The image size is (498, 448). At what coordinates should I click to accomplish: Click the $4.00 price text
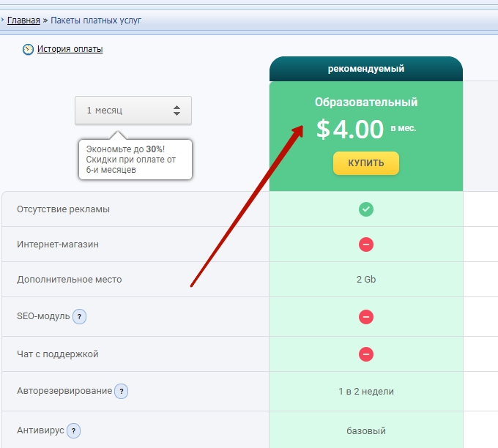[350, 130]
